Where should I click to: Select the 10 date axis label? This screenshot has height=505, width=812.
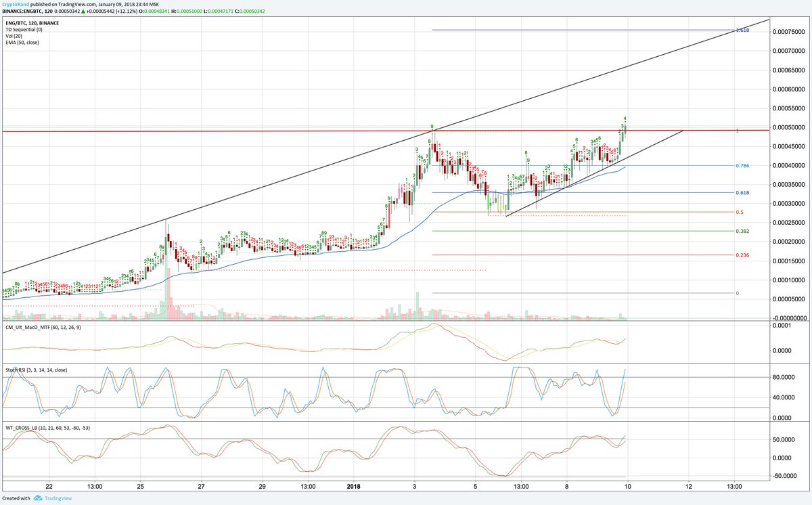(628, 486)
